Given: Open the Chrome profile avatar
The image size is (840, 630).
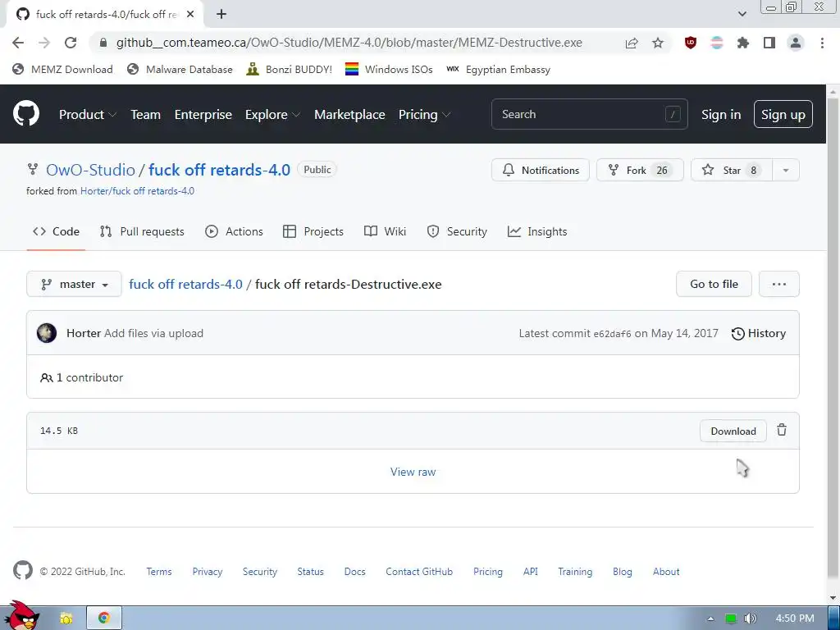Looking at the screenshot, I should tap(796, 43).
